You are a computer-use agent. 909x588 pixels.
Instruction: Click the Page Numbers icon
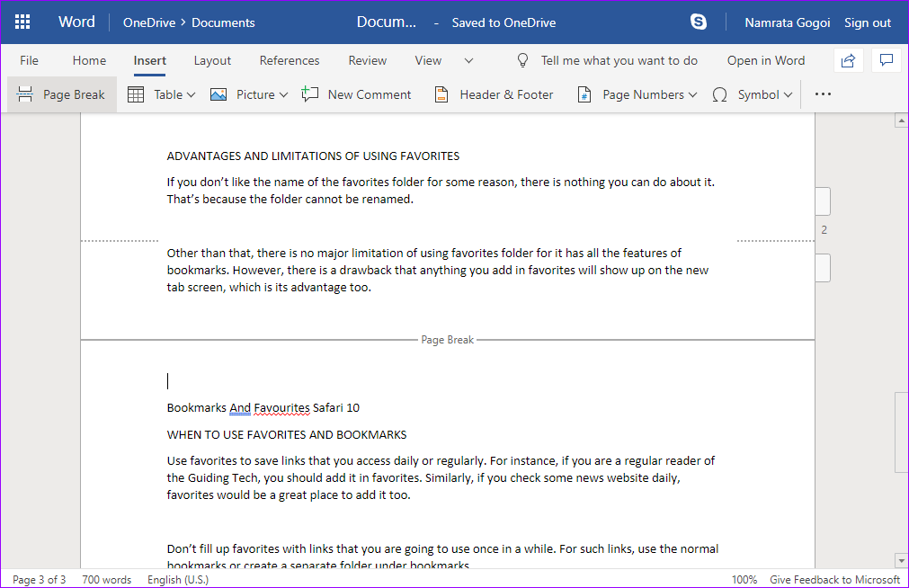[x=584, y=94]
